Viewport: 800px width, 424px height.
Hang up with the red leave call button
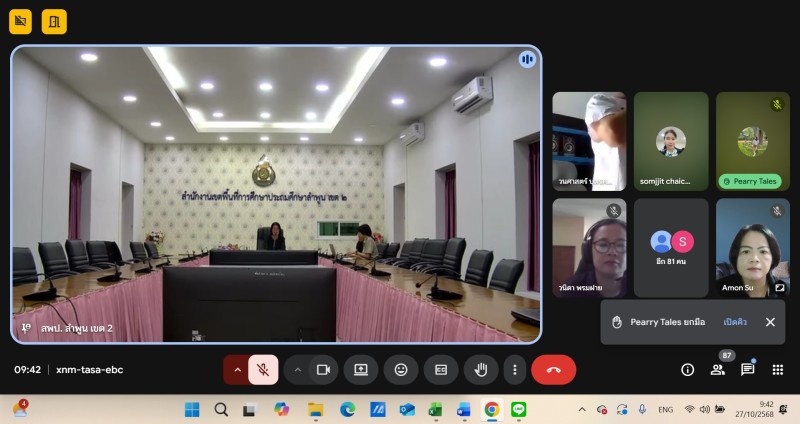pyautogui.click(x=553, y=369)
